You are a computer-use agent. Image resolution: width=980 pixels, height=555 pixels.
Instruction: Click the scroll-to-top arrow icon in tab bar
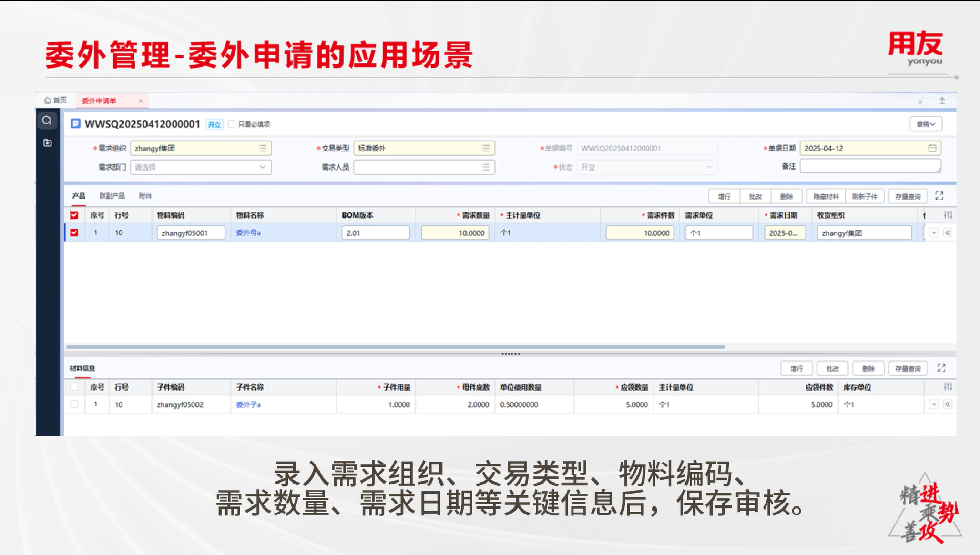[x=942, y=101]
